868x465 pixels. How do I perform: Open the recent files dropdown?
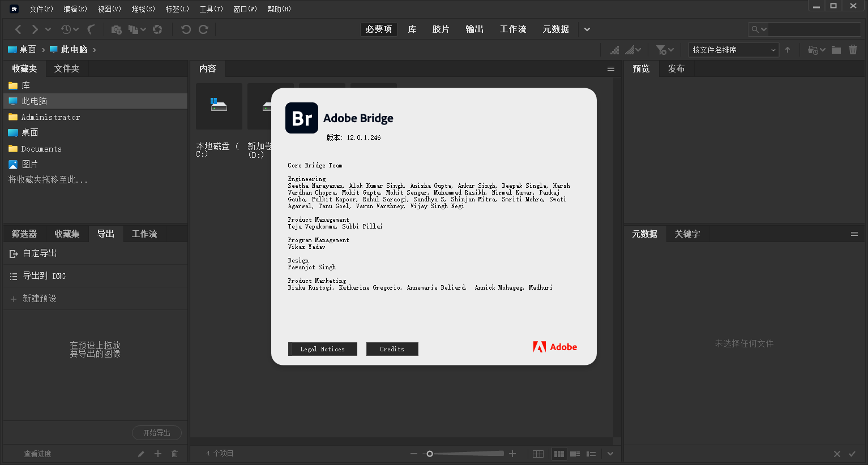67,29
